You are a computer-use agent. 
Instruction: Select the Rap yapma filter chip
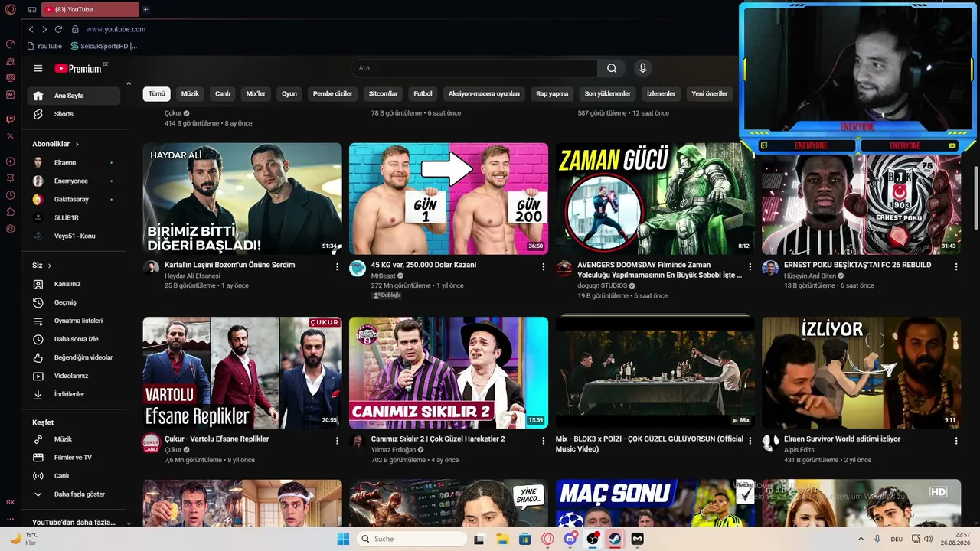pos(552,94)
